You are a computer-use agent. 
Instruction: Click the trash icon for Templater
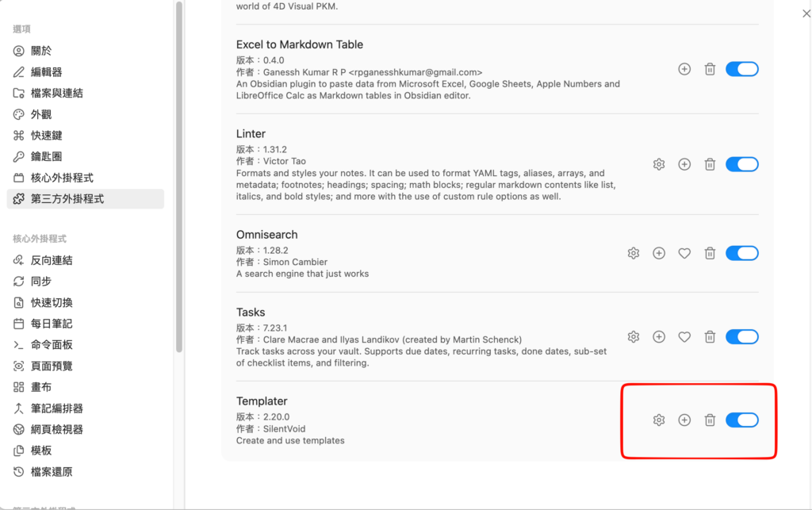point(710,420)
